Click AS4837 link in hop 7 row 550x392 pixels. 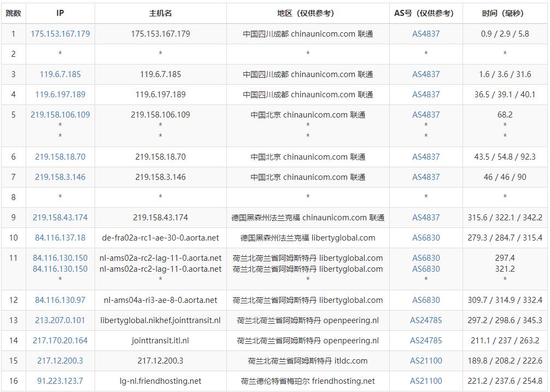coord(426,177)
